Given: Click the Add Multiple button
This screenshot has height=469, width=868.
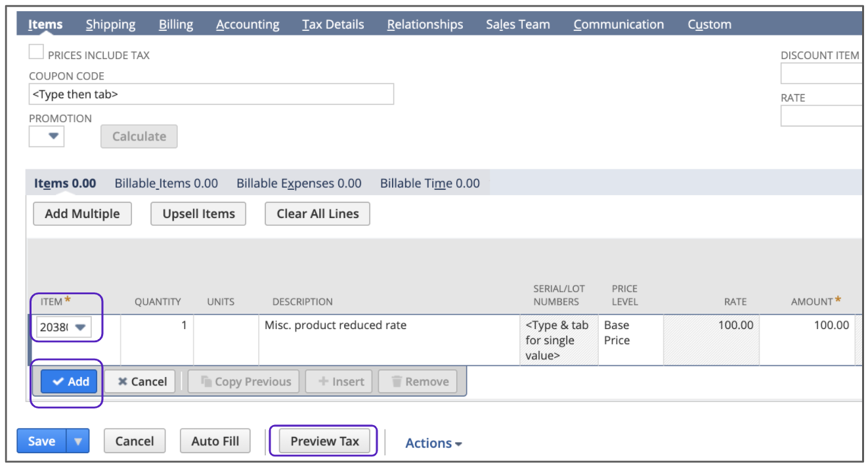Looking at the screenshot, I should (82, 214).
